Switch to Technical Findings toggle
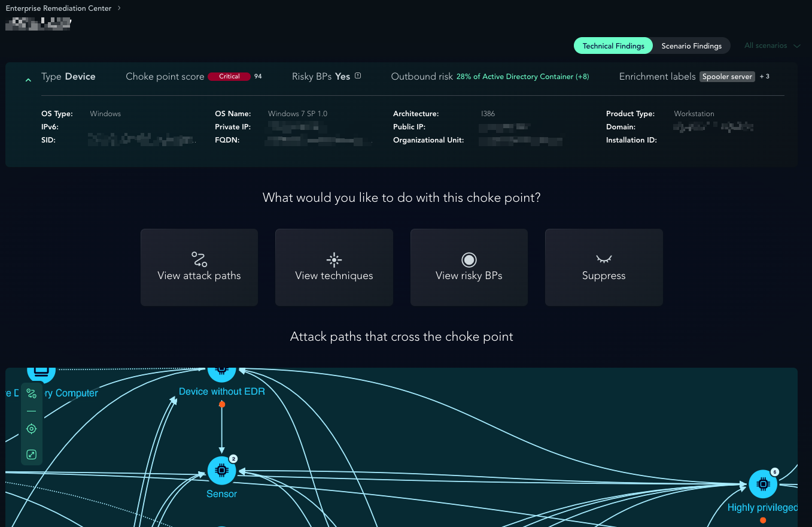 [x=613, y=46]
